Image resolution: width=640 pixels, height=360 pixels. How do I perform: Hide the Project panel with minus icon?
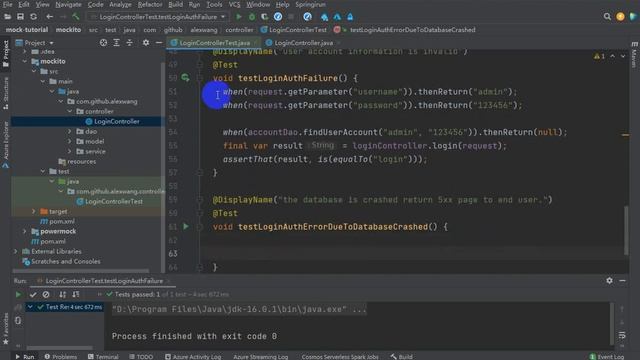tap(159, 42)
